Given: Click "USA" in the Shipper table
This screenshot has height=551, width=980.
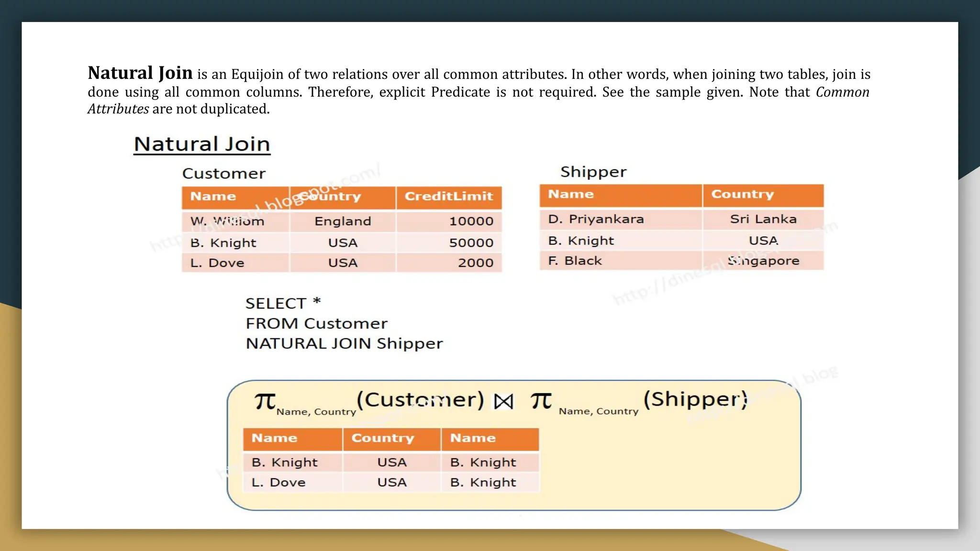Looking at the screenshot, I should coord(763,241).
